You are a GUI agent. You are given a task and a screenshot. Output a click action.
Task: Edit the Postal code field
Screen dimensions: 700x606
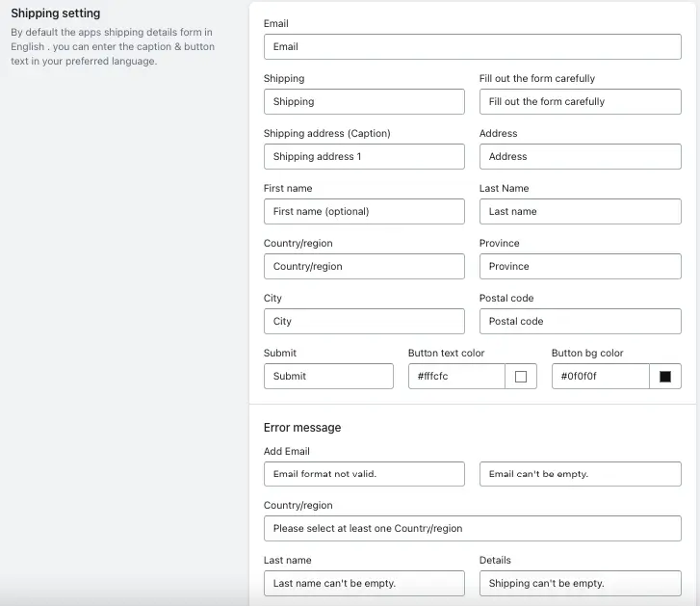click(580, 322)
